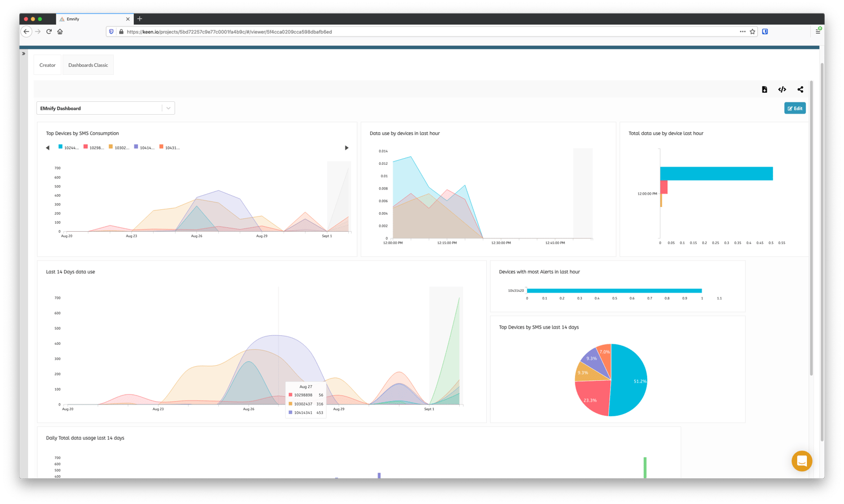Screen dimensions: 844x504
Task: Toggle the 10298... series in the legend
Action: (x=96, y=147)
